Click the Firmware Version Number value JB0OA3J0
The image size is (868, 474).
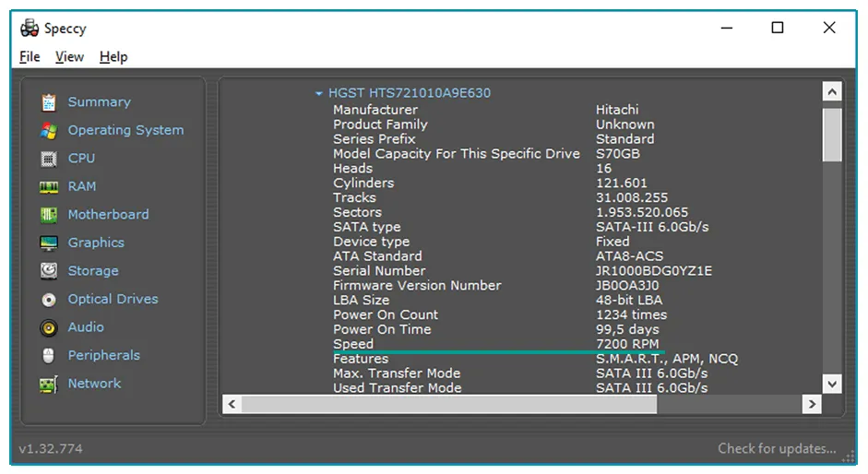pyautogui.click(x=627, y=285)
